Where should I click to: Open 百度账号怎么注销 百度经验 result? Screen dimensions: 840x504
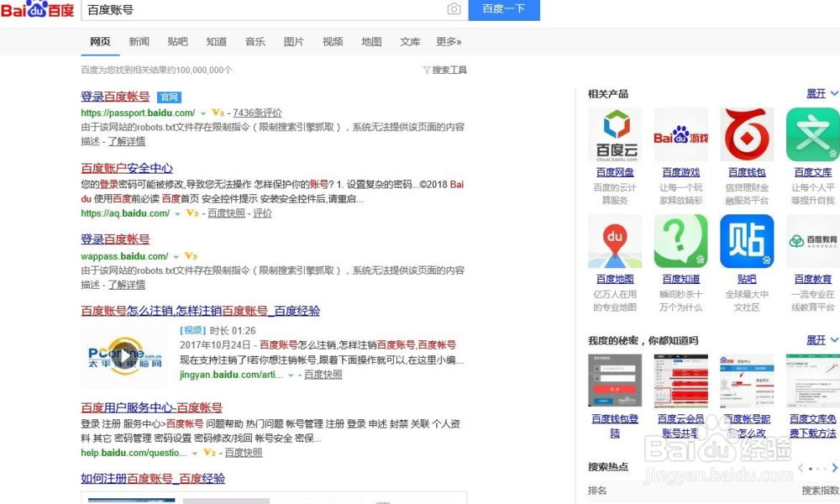click(x=201, y=311)
